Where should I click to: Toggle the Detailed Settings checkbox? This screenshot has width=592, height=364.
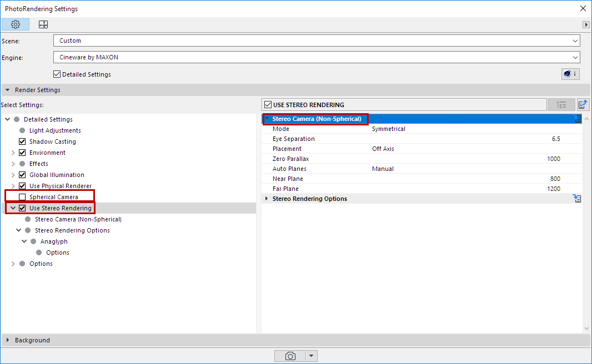[x=57, y=74]
